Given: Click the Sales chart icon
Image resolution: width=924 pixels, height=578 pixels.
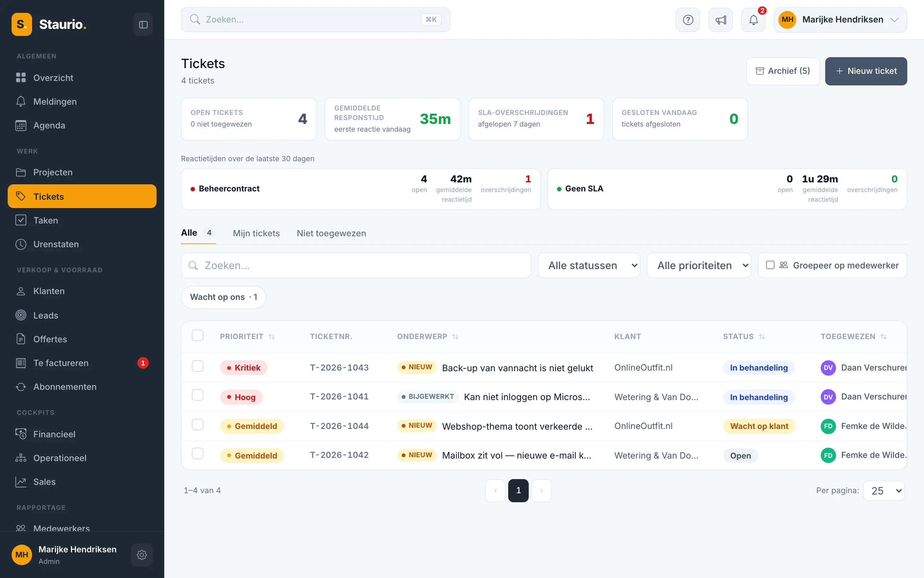Looking at the screenshot, I should click(21, 482).
